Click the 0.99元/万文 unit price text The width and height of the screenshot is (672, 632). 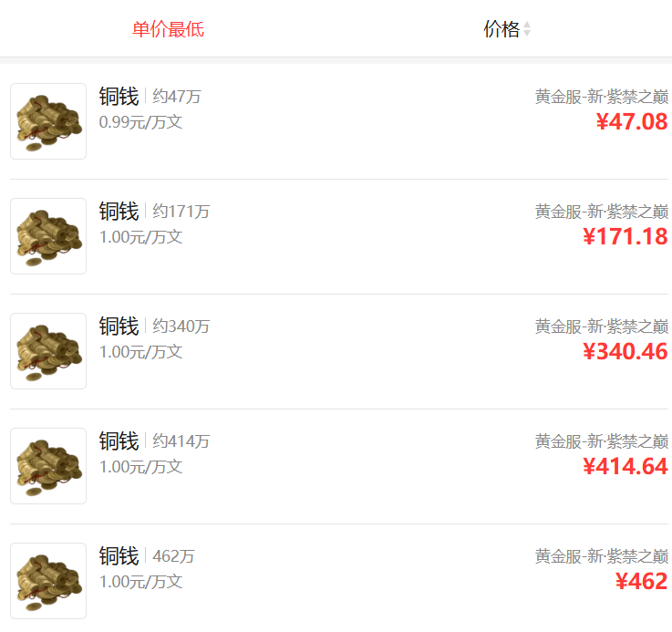(x=140, y=122)
